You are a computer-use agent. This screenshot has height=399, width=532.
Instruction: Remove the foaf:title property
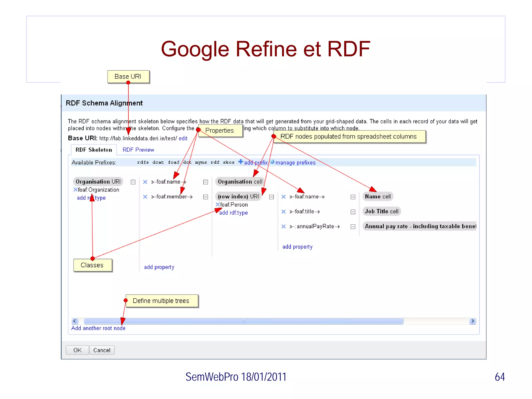(x=284, y=212)
